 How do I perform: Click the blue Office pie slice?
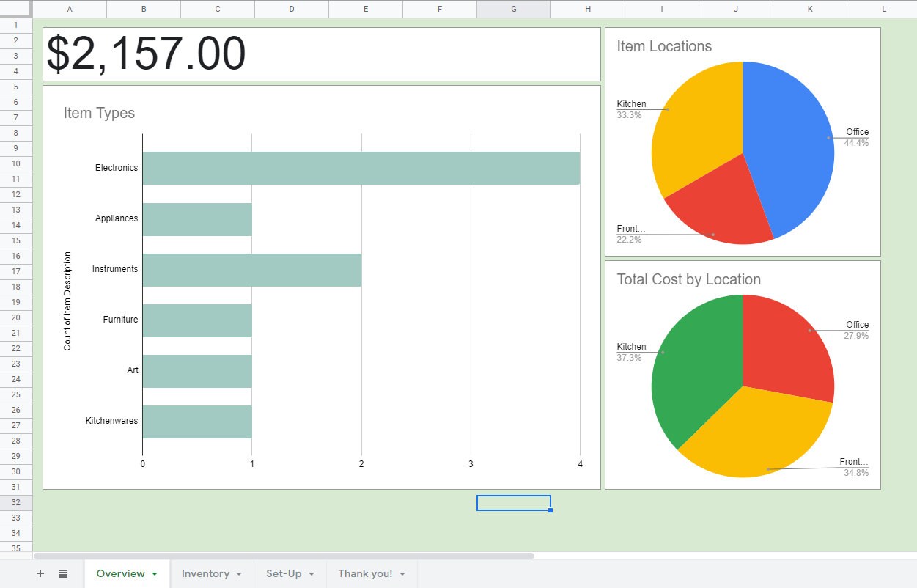click(x=792, y=132)
